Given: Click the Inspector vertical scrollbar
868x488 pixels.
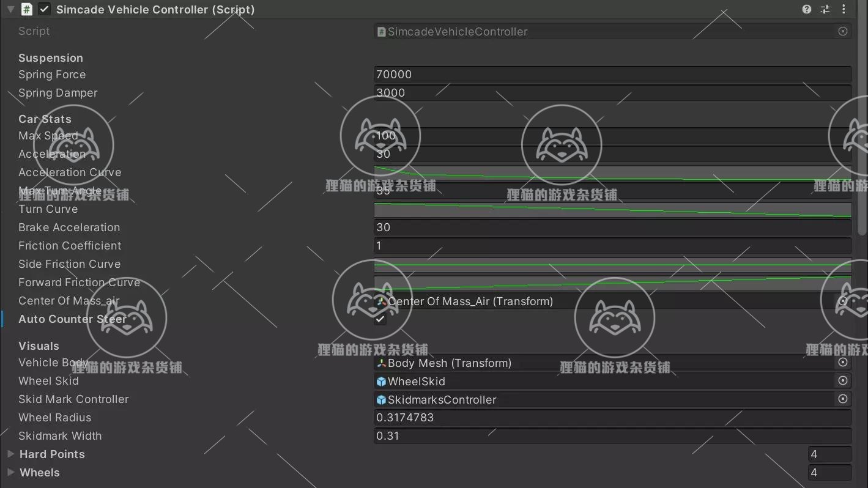Looking at the screenshot, I should coord(862,116).
